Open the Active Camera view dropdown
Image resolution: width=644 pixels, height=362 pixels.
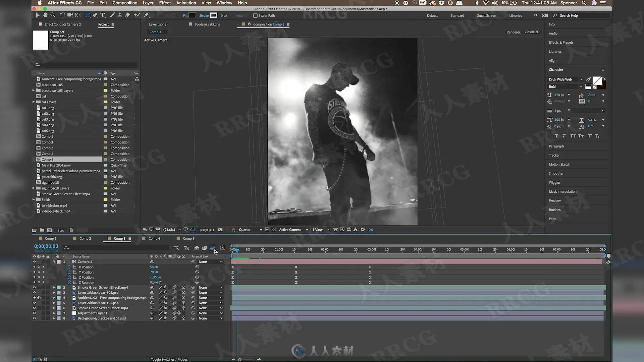click(x=293, y=230)
